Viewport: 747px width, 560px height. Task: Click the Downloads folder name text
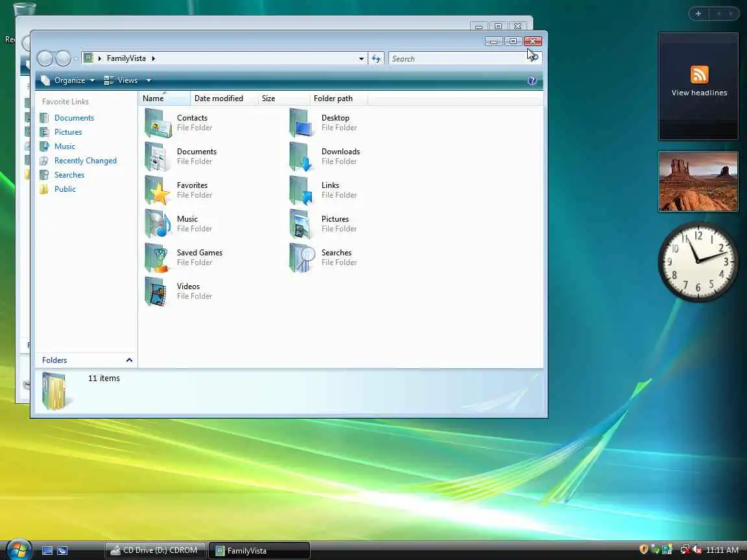coord(340,152)
